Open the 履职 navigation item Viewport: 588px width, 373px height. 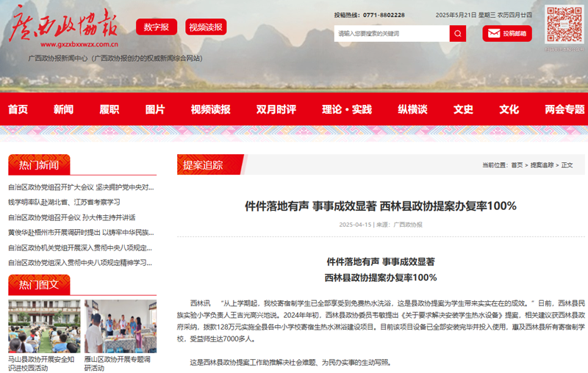tap(110, 109)
